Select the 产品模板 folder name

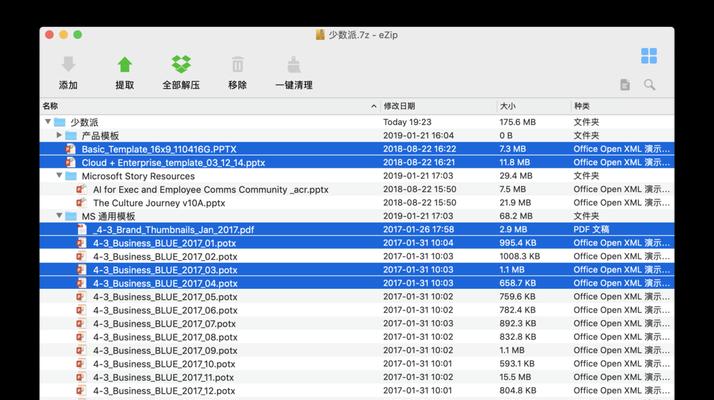[100, 135]
